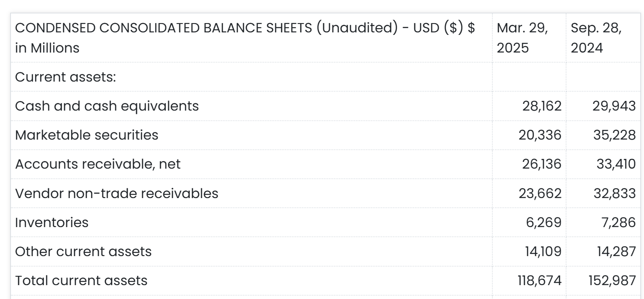Click the 29,943 cash value cell
This screenshot has height=299, width=644.
(x=616, y=106)
